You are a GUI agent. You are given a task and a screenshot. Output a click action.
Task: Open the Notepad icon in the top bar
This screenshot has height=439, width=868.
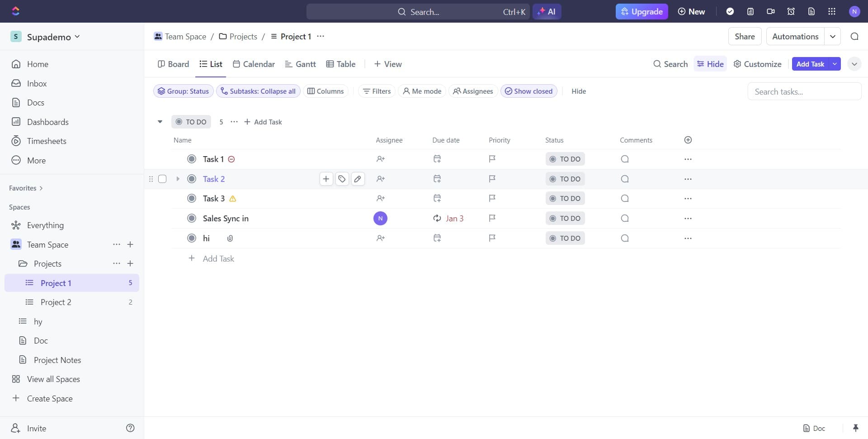750,11
